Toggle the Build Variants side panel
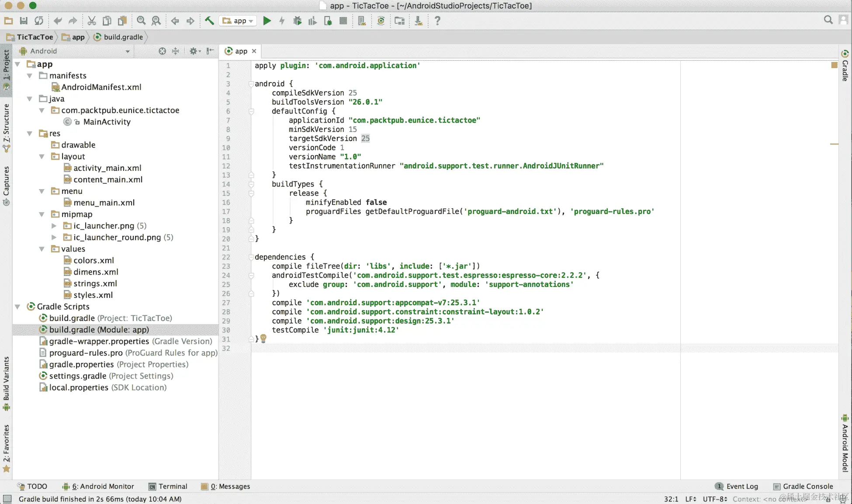The height and width of the screenshot is (504, 852). [x=6, y=380]
